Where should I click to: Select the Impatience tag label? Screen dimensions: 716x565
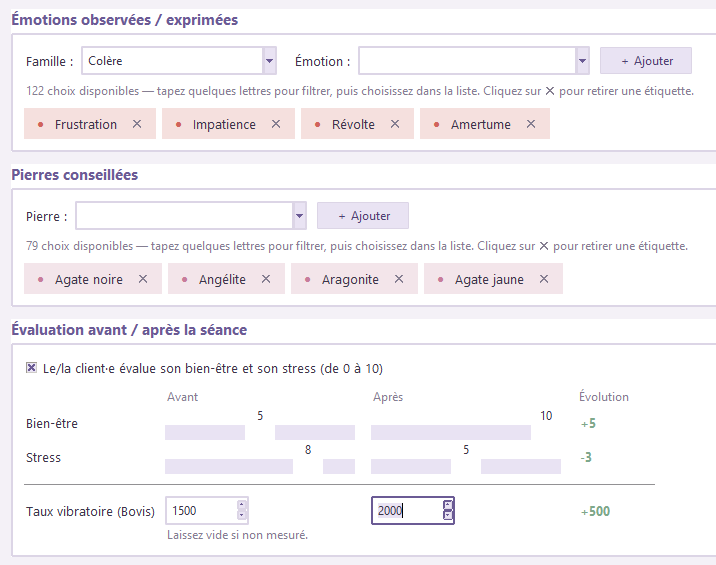click(224, 124)
